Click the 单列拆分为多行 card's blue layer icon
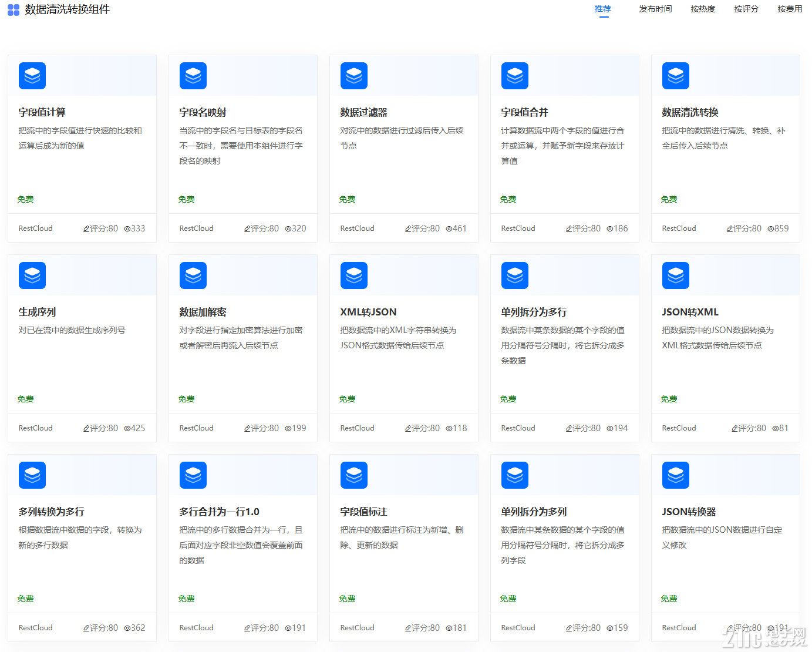The width and height of the screenshot is (812, 652). click(515, 275)
